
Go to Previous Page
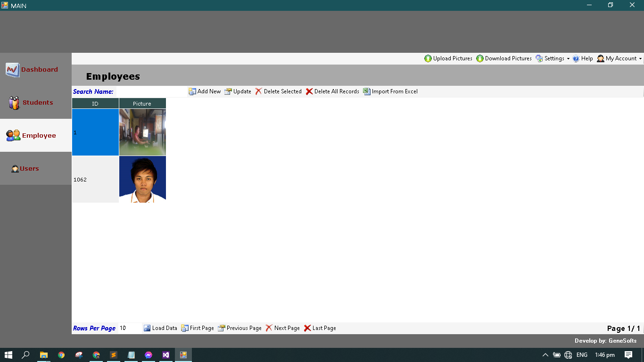[239, 328]
